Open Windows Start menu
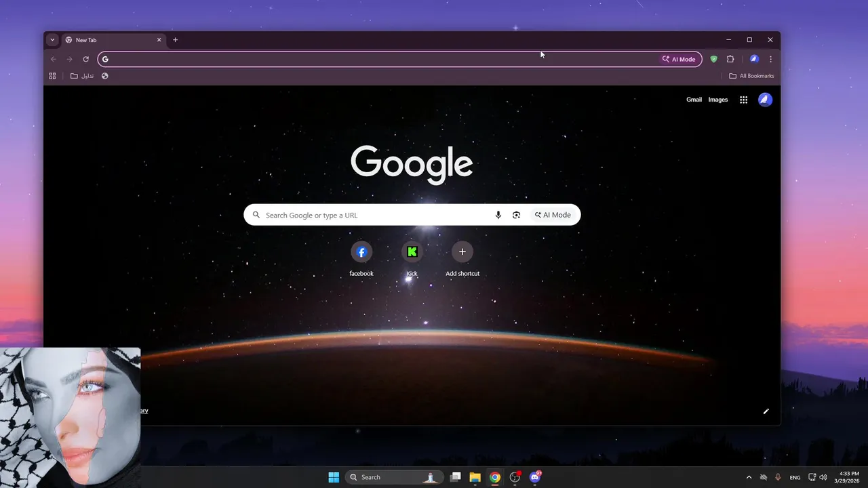Viewport: 868px width, 488px height. 334,477
